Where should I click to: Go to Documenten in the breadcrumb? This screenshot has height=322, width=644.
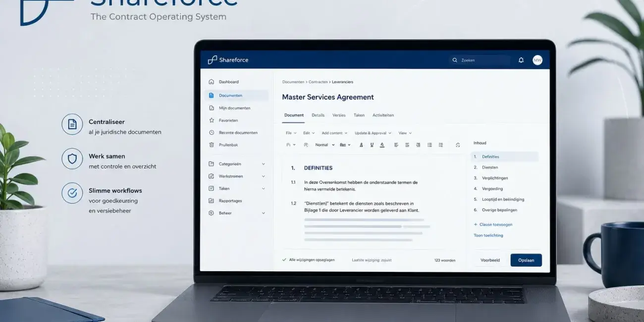tap(293, 82)
